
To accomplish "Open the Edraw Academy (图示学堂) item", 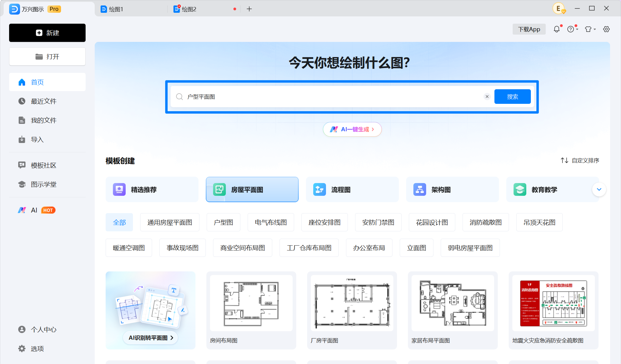I will [47, 184].
